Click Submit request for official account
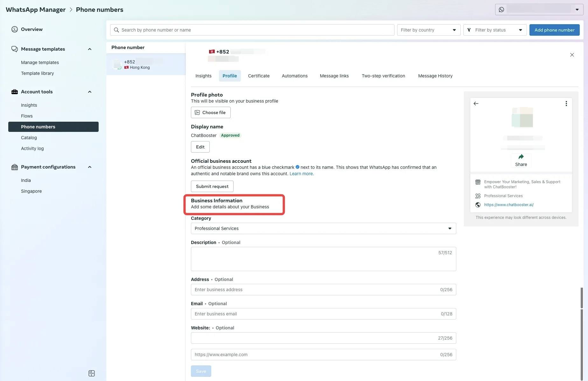This screenshot has height=381, width=588. [212, 186]
